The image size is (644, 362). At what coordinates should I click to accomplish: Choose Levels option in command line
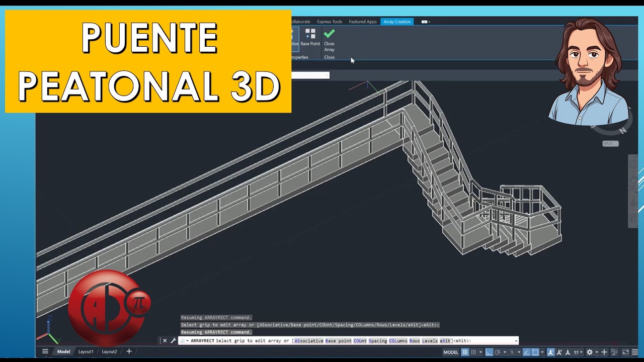tap(430, 340)
